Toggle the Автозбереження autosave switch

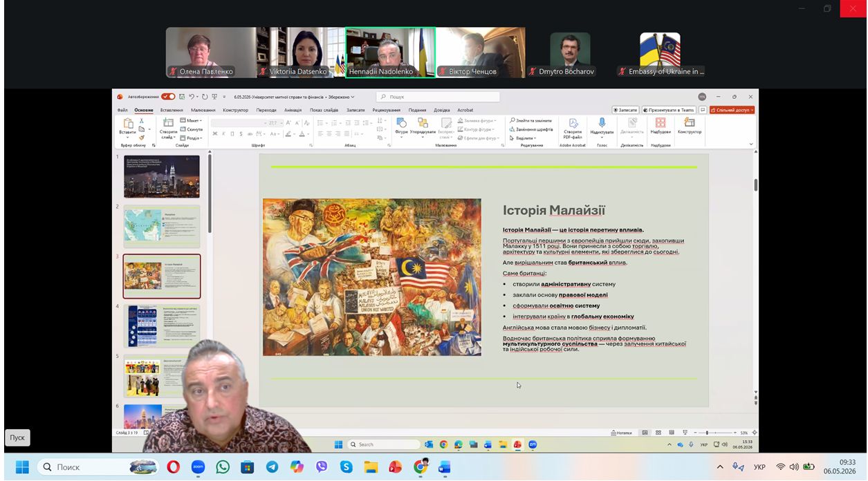tap(168, 97)
